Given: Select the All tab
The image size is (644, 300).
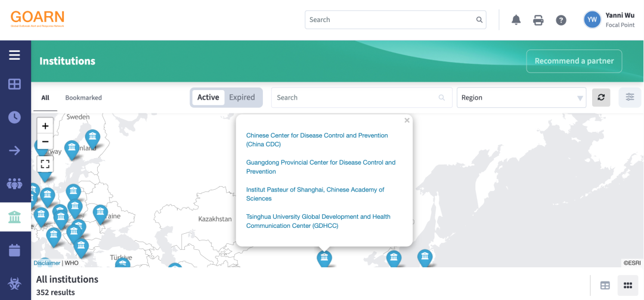Looking at the screenshot, I should click(45, 98).
